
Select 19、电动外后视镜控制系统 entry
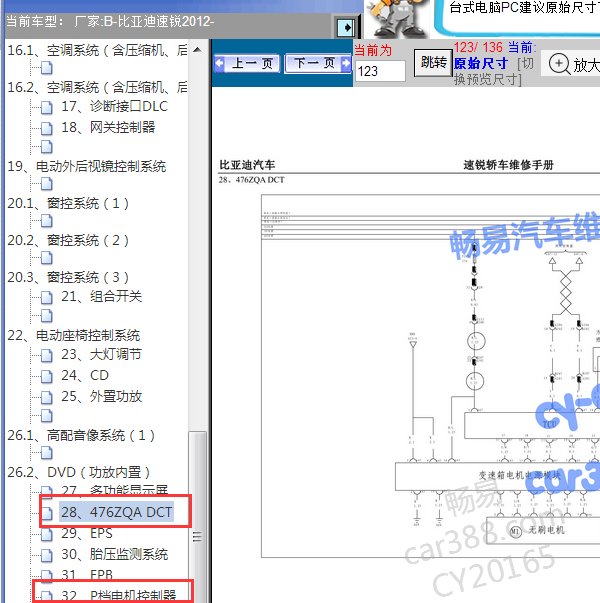[87, 166]
